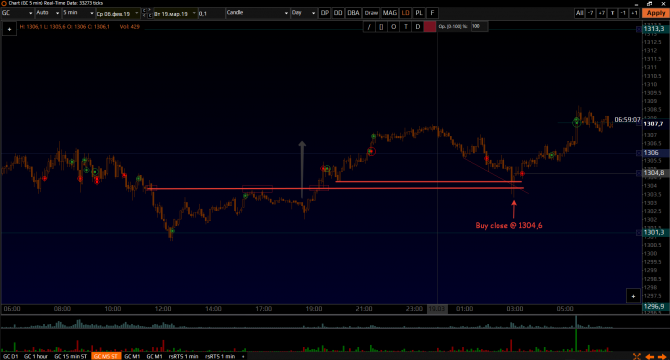Screen dimensions: 670x360
Task: Toggle the LD toolbar button
Action: [405, 13]
